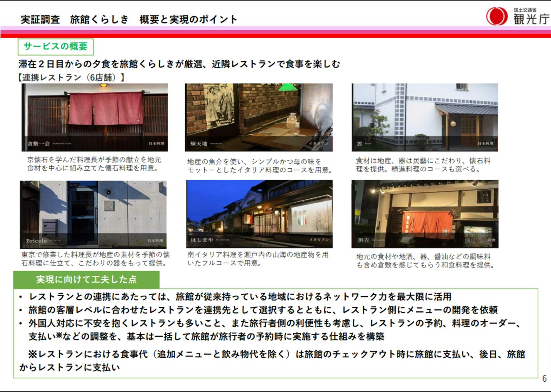The width and height of the screenshot is (551, 392).
Task: Click the line 支払い※などの調整を、基本は一括して
Action: (206, 336)
